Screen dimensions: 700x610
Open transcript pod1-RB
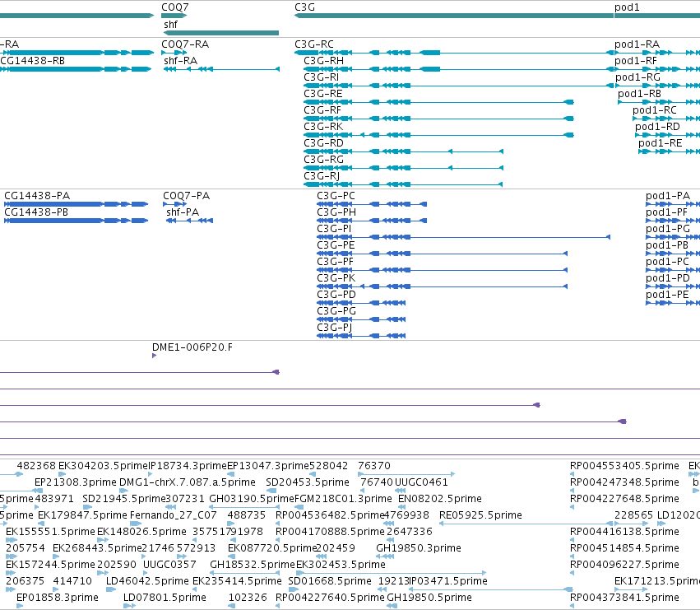click(639, 94)
